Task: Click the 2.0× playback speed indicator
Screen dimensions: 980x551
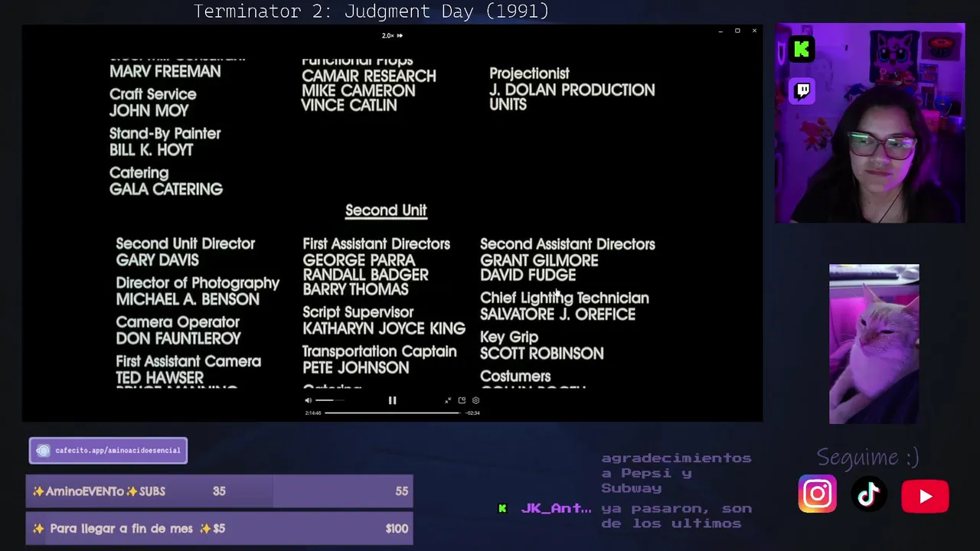Action: click(392, 35)
